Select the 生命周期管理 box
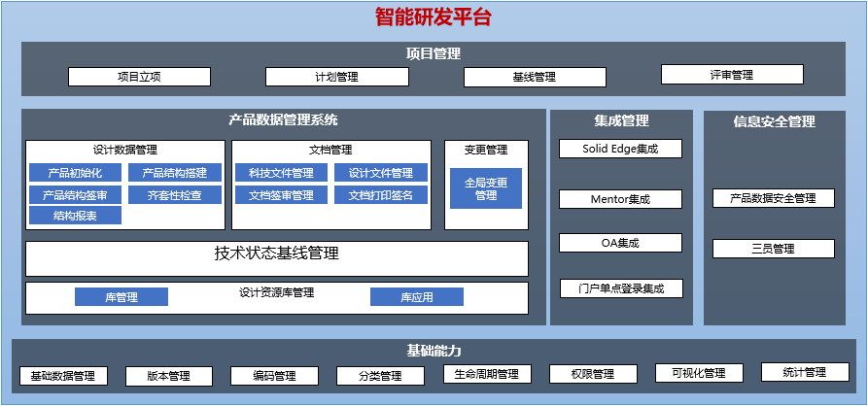This screenshot has height=406, width=868. tap(488, 374)
